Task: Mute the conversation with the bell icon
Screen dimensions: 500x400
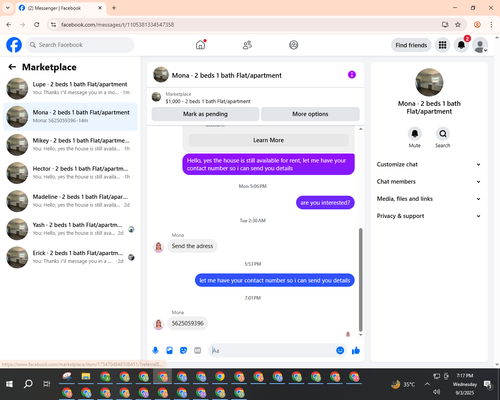Action: click(415, 134)
